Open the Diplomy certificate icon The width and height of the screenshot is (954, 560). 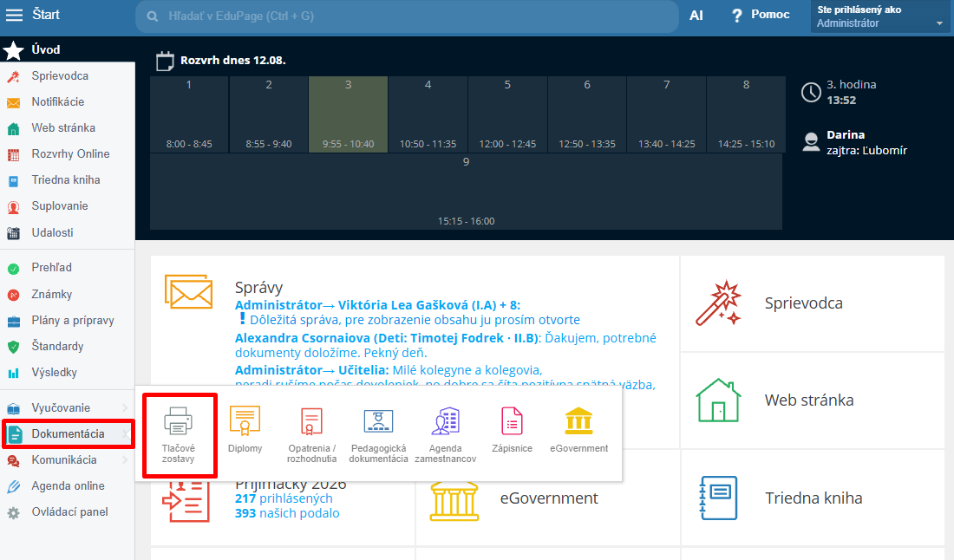click(x=245, y=420)
